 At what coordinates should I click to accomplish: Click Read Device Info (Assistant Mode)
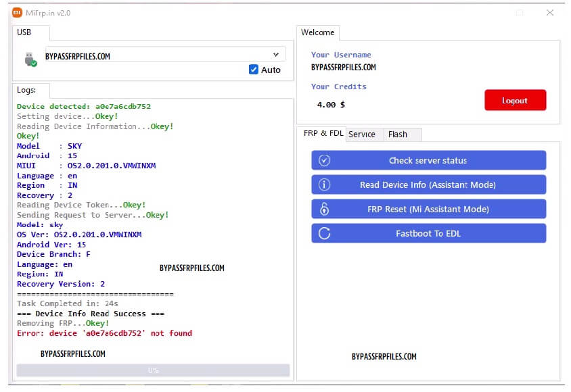click(429, 185)
